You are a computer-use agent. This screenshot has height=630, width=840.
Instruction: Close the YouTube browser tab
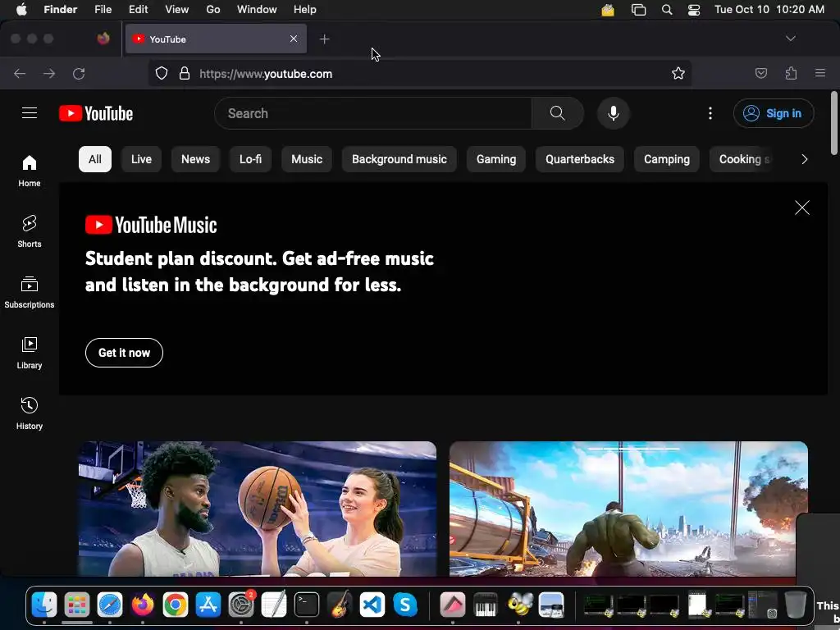[294, 39]
